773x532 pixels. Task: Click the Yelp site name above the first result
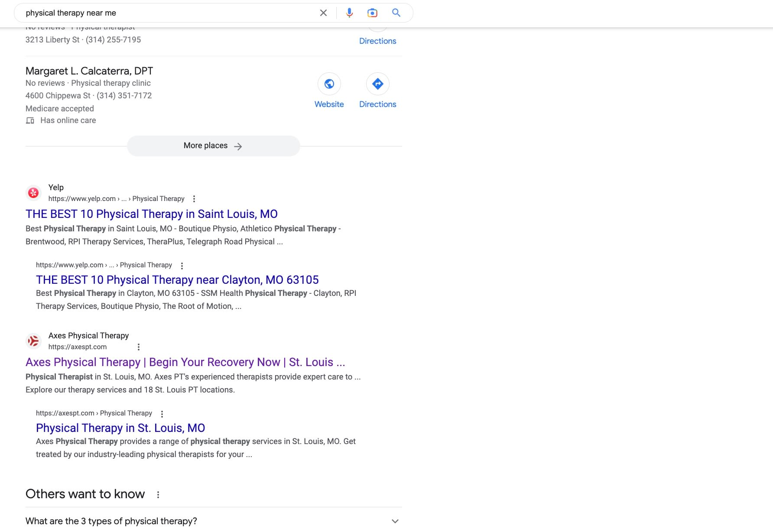[56, 188]
